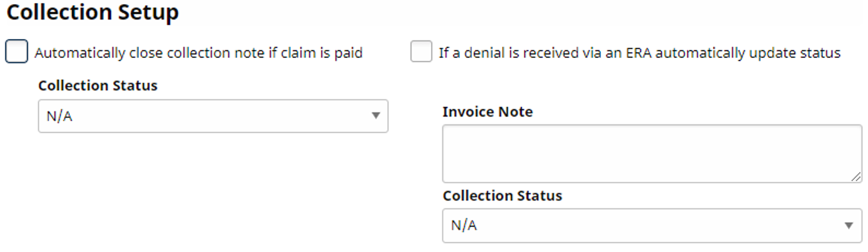Click the Collection Setup heading
The image size is (868, 252).
coord(92,12)
